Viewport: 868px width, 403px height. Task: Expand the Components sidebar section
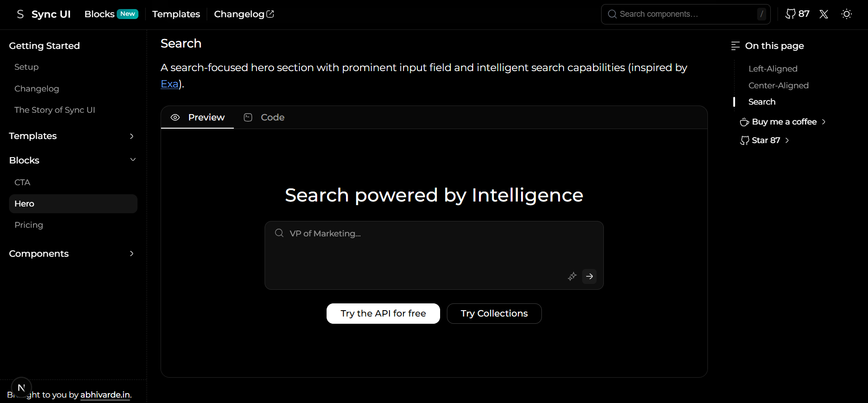click(131, 254)
